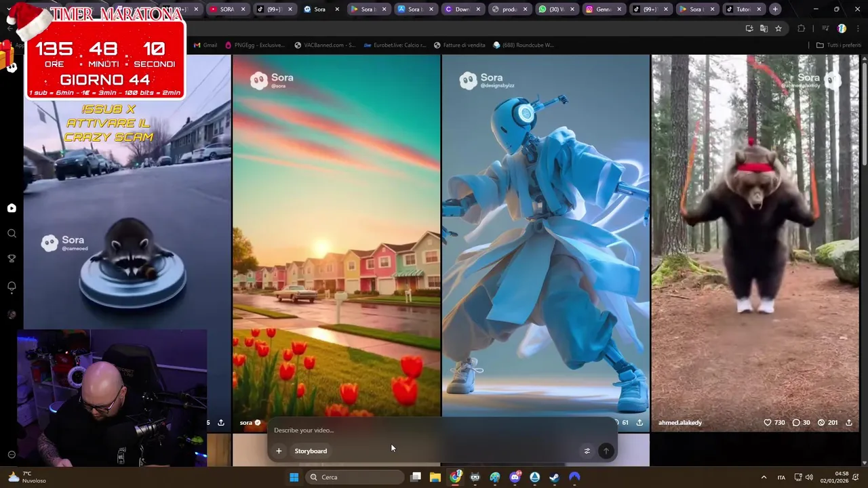
Task: Open Gmail bookmark
Action: [205, 45]
